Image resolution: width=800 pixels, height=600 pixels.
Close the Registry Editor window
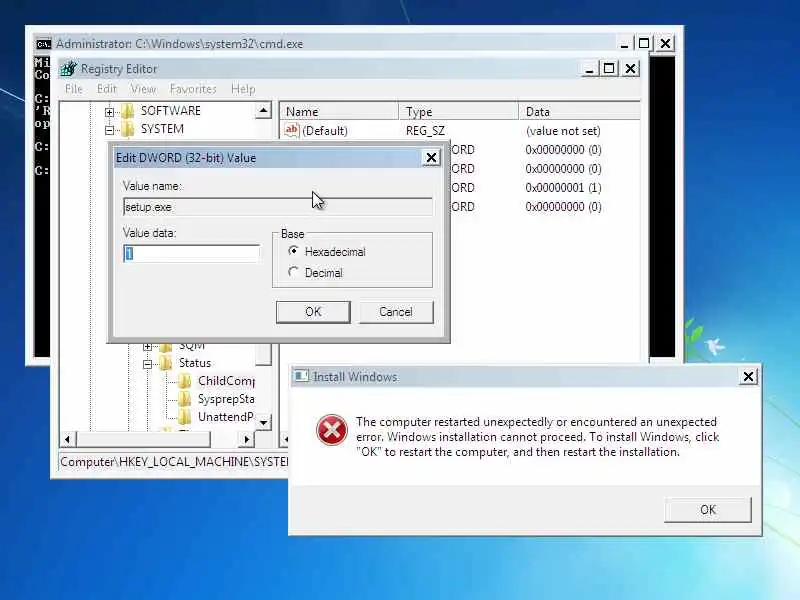point(631,69)
